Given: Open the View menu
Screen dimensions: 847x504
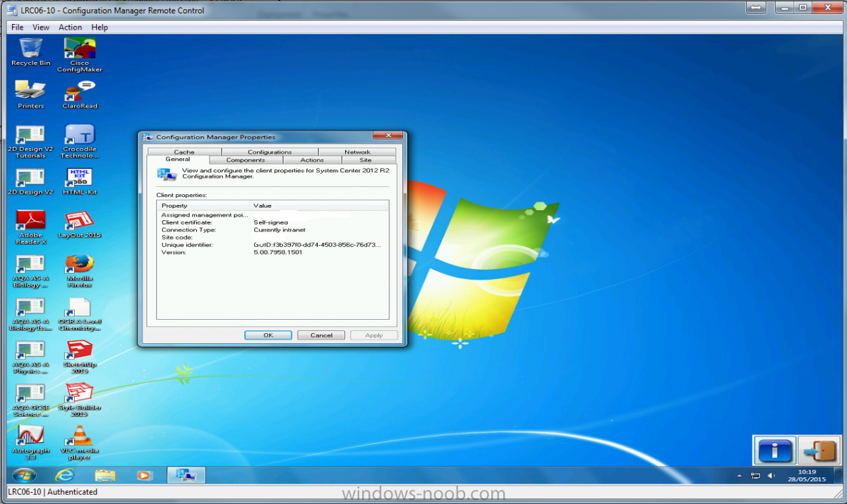Looking at the screenshot, I should click(x=41, y=27).
